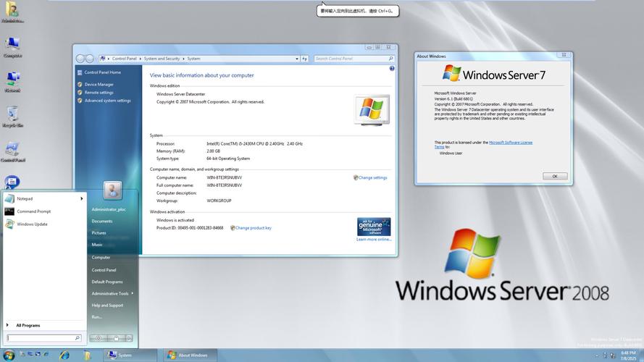Click the Windows flag logo in System window

tap(372, 110)
